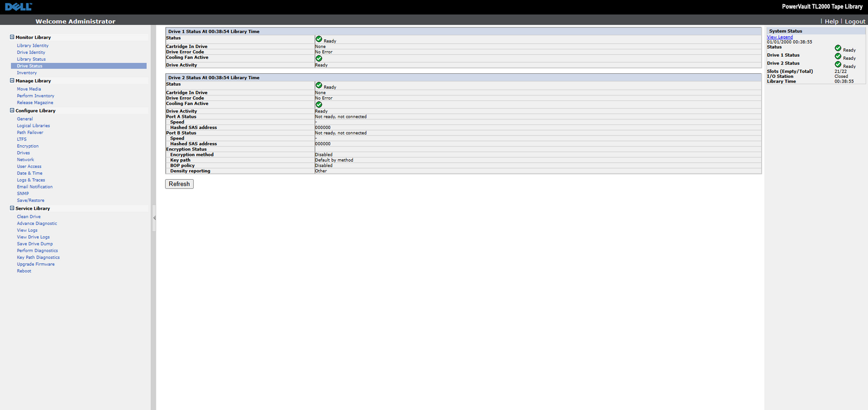Collapse the Service Library section
Screen dimensions: 868x410
coord(12,209)
